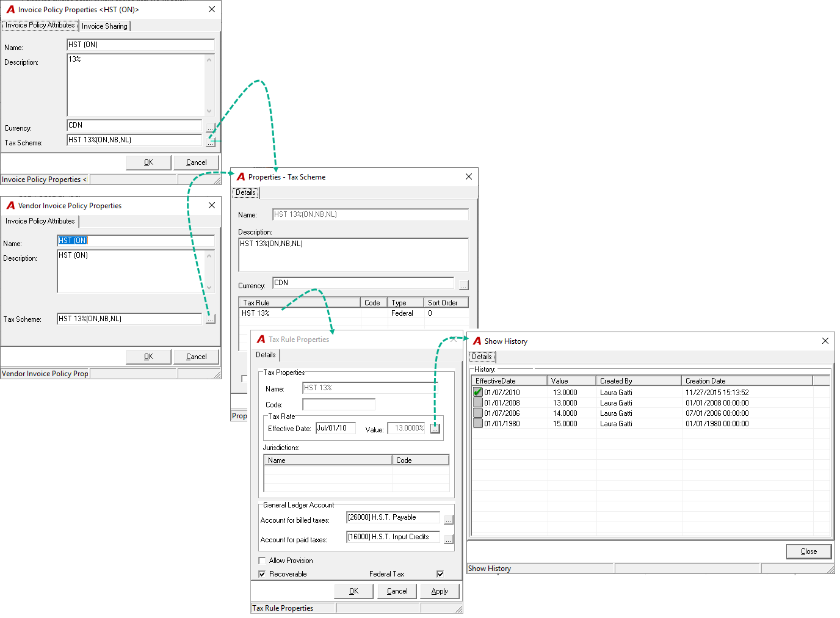
Task: Click the Name field containing HST (ON) in Invoice Policy Properties
Action: click(x=140, y=45)
